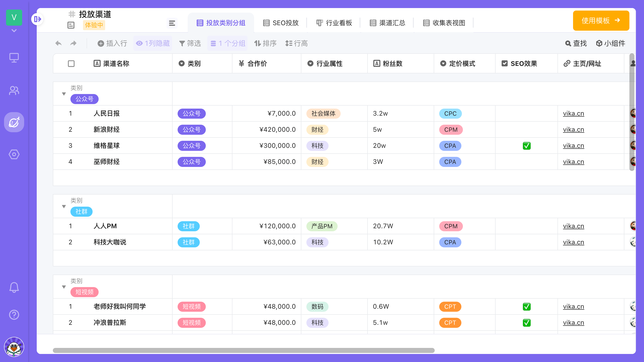
Task: Click the sidebar expand panel icon
Action: click(37, 19)
